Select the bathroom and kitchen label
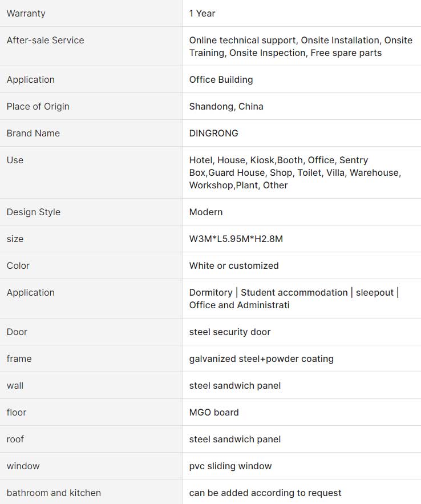The height and width of the screenshot is (504, 421). click(54, 493)
